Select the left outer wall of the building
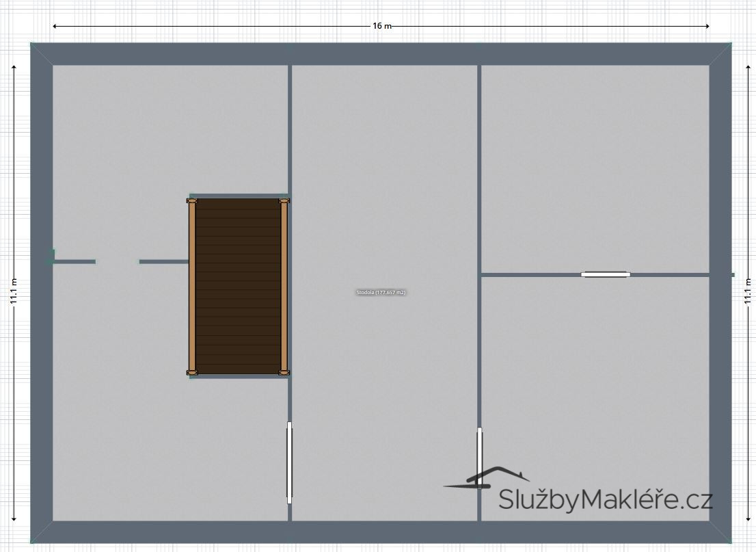756x552 pixels. (x=41, y=293)
